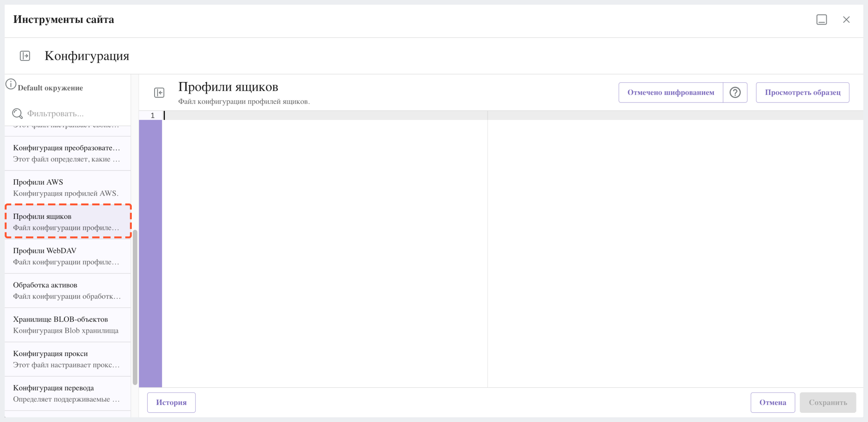Viewport: 868px width, 422px height.
Task: Click the minimize dialog icon
Action: [x=822, y=19]
